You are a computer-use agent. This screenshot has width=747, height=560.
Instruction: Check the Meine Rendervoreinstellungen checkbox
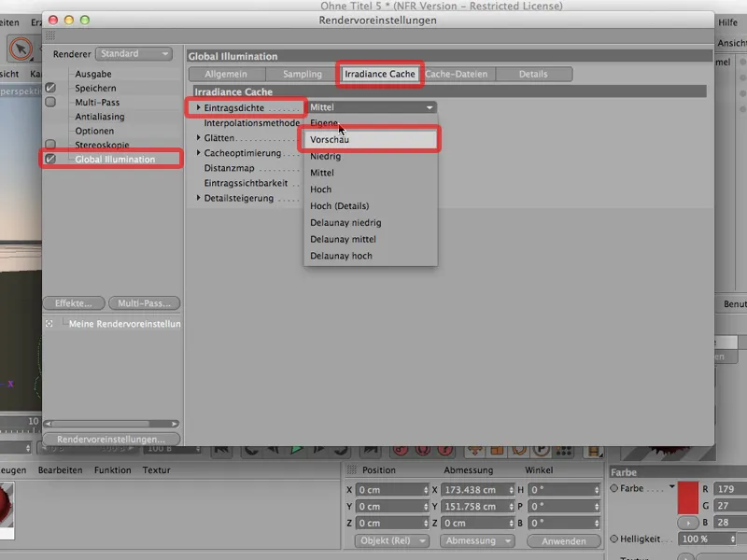coord(49,323)
